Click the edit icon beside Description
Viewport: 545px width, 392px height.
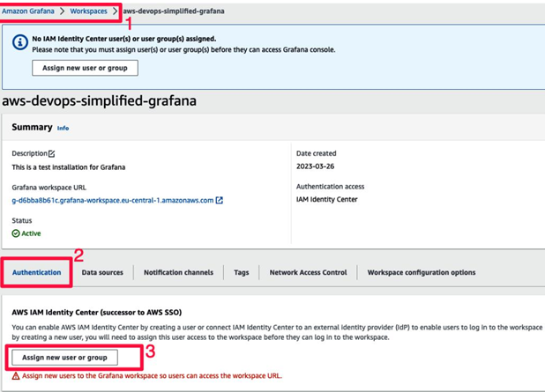pos(52,153)
